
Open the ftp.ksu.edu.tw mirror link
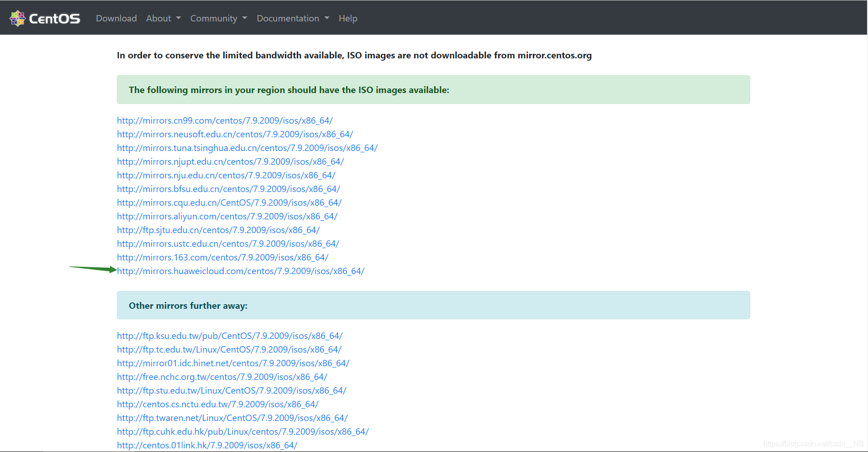[x=230, y=336]
